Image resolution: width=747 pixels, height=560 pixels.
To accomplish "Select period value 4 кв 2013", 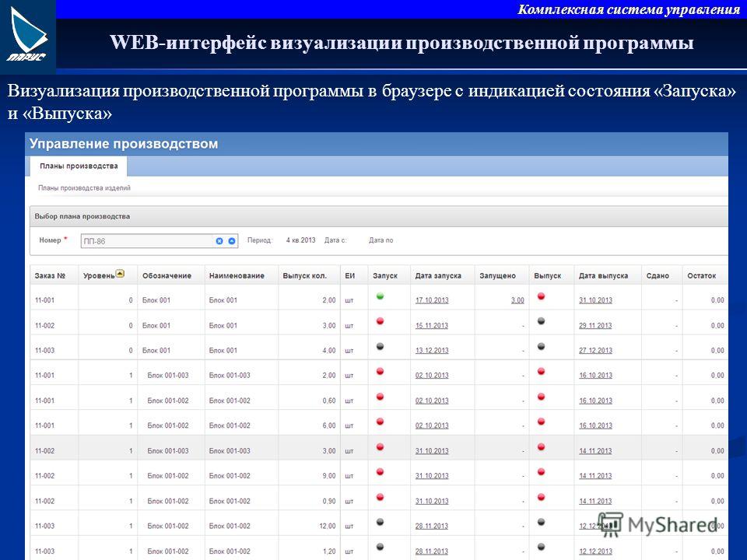I will click(x=300, y=240).
